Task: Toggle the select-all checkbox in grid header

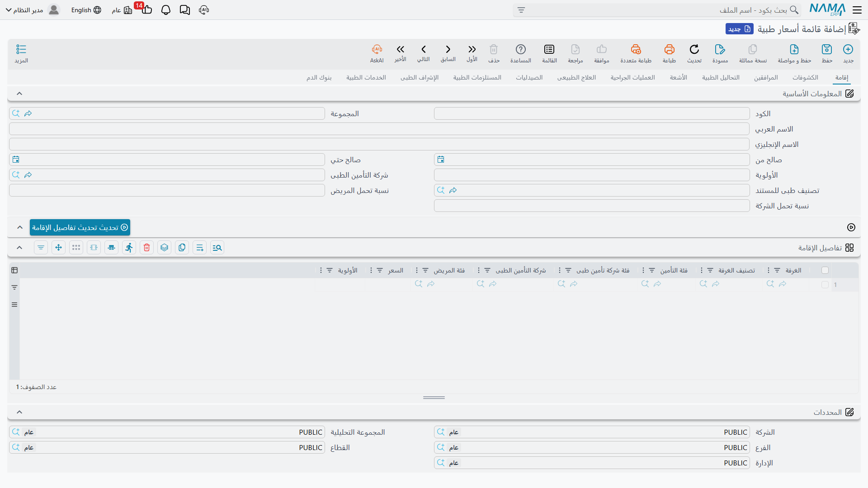Action: coord(825,270)
